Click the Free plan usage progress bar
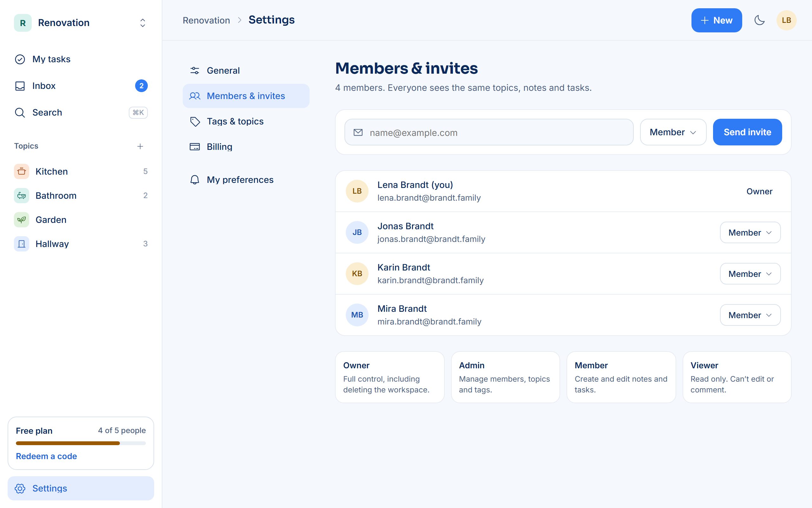Screen dimensions: 812x508 [x=81, y=443]
